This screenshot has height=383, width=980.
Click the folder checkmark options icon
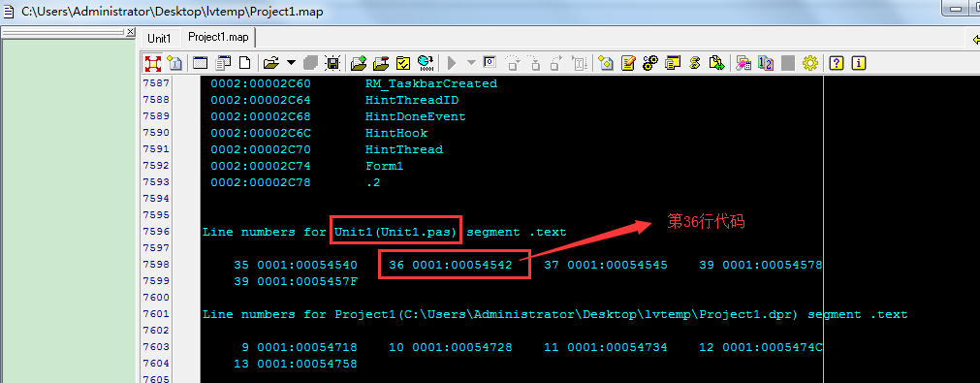point(403,62)
